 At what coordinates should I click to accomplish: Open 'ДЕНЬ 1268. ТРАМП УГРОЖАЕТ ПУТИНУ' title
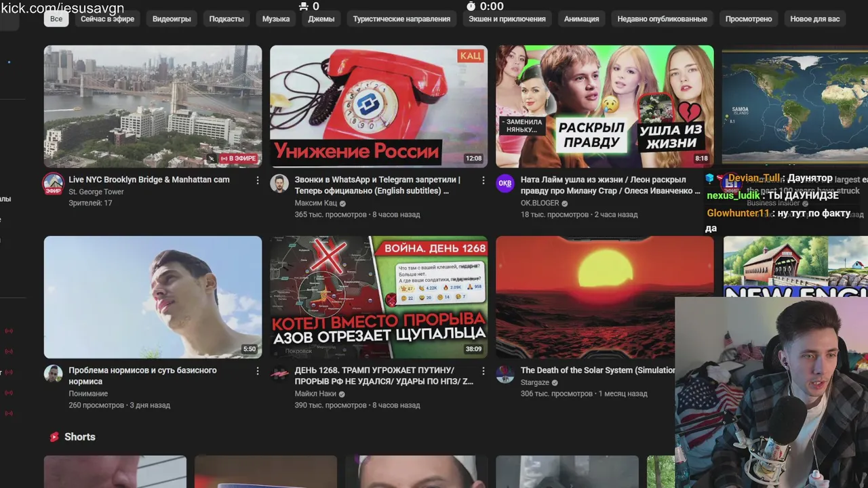pos(384,375)
